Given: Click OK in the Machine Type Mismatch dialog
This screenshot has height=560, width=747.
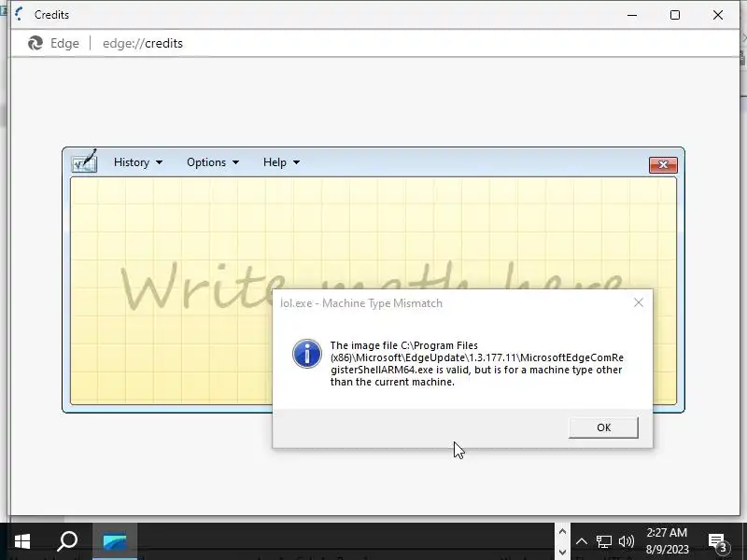Looking at the screenshot, I should (x=603, y=427).
